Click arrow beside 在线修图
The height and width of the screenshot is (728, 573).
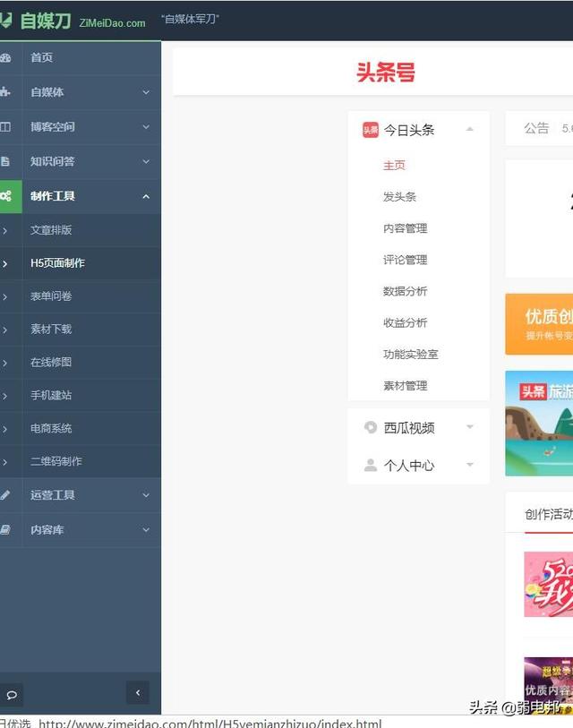click(4, 363)
